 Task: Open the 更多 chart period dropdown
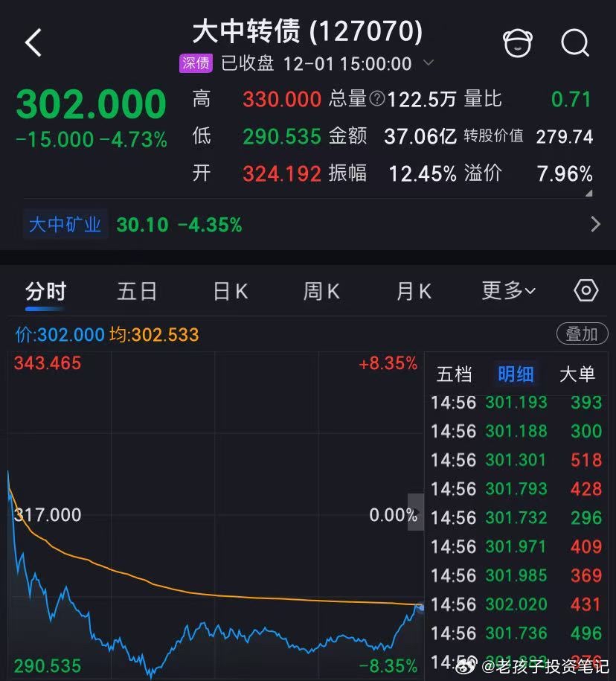508,290
